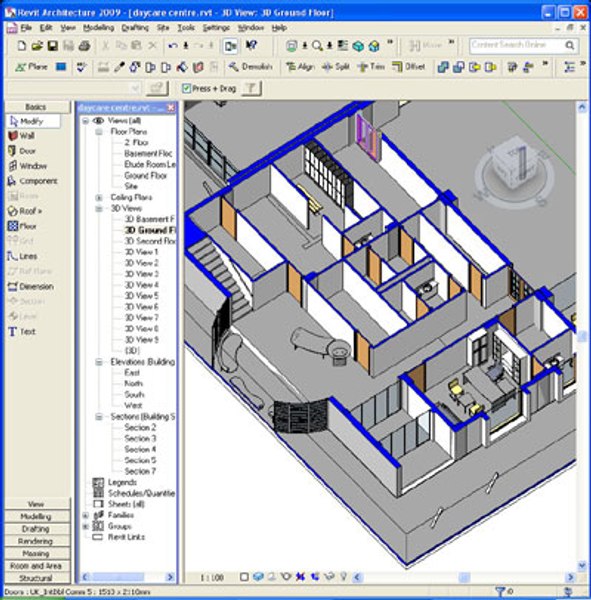Open the Help menu
591x600 pixels.
tap(279, 28)
